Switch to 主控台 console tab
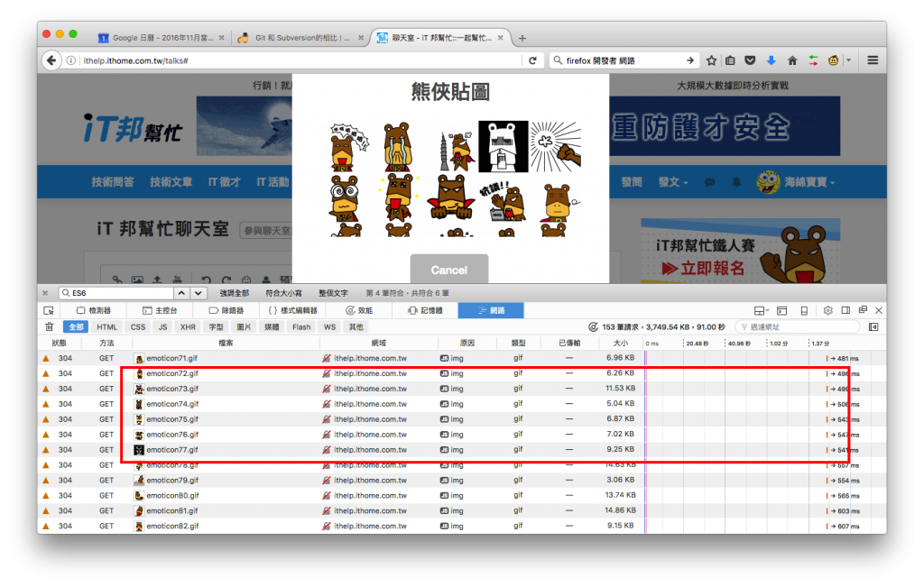 click(160, 310)
